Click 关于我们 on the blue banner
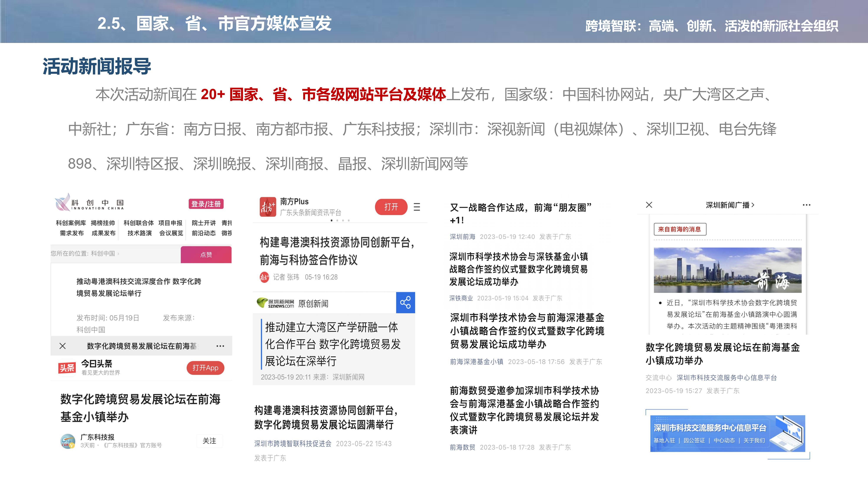Viewport: 868px width, 488px height. click(x=754, y=441)
